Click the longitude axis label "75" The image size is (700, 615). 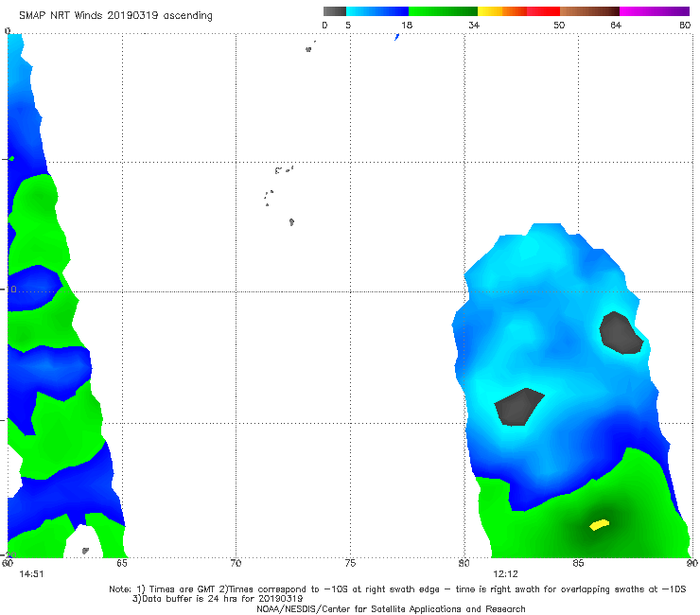[350, 563]
